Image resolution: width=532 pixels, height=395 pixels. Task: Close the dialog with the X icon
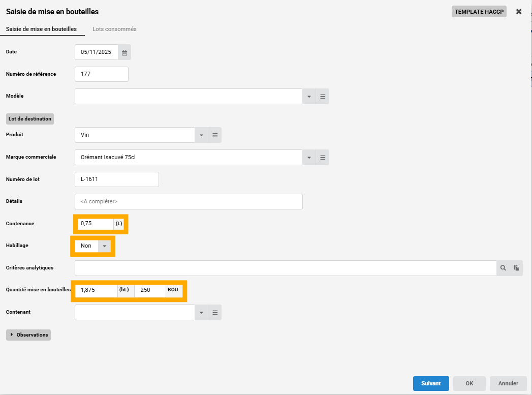(x=519, y=12)
